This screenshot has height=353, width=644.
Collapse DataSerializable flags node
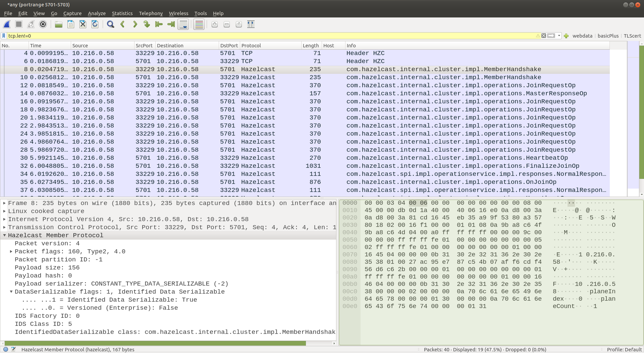(x=11, y=292)
